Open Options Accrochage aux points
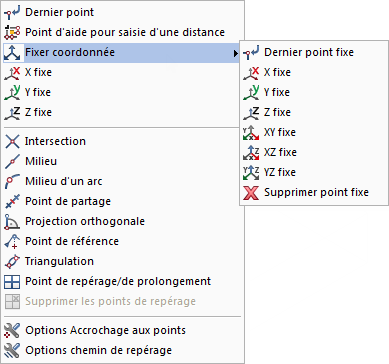 coord(123,330)
